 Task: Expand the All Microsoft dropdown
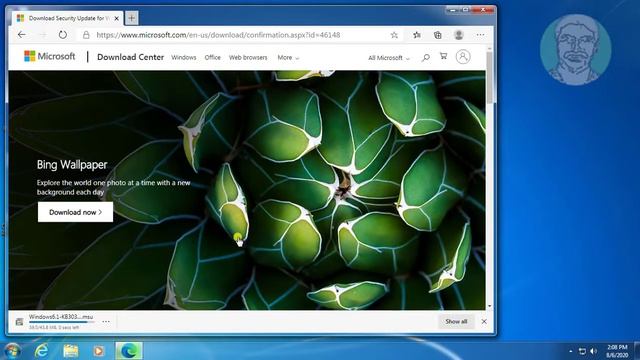pos(389,58)
